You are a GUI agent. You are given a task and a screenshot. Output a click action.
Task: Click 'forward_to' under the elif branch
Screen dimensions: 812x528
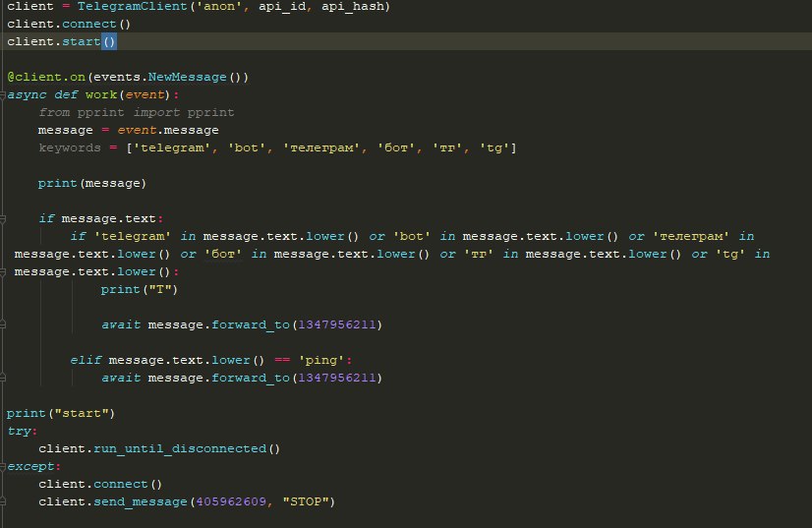pyautogui.click(x=251, y=378)
